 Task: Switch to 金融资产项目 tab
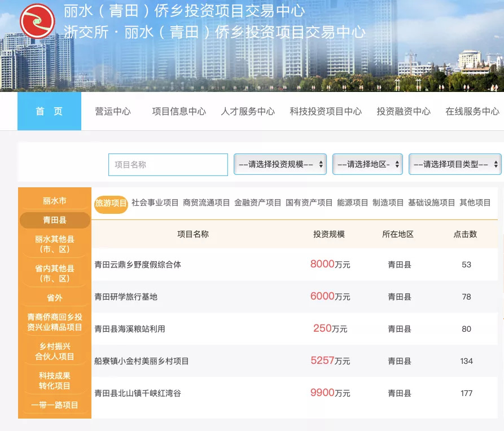pos(257,203)
